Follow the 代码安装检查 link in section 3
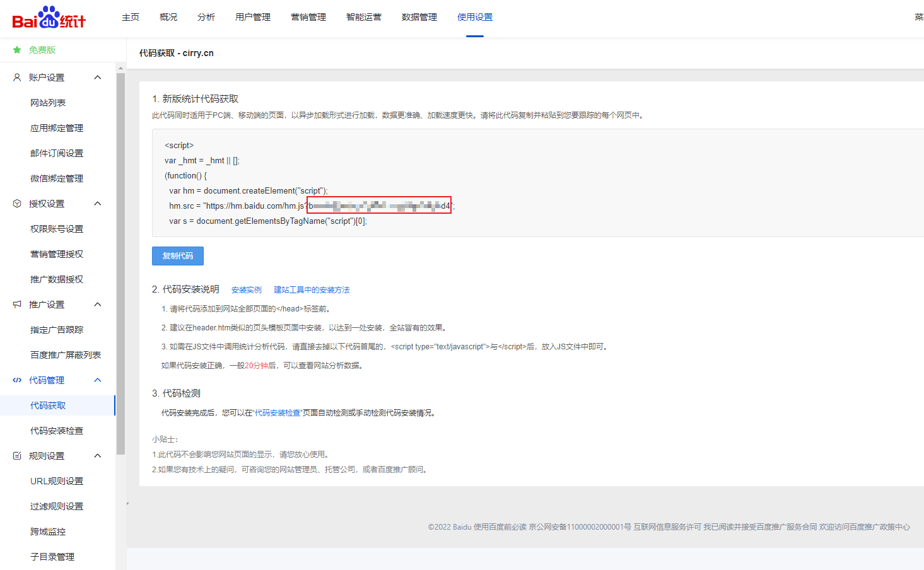 [278, 413]
